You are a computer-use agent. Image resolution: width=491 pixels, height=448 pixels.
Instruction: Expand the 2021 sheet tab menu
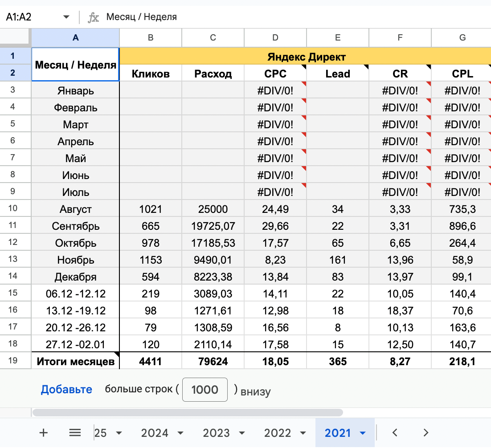pos(363,433)
